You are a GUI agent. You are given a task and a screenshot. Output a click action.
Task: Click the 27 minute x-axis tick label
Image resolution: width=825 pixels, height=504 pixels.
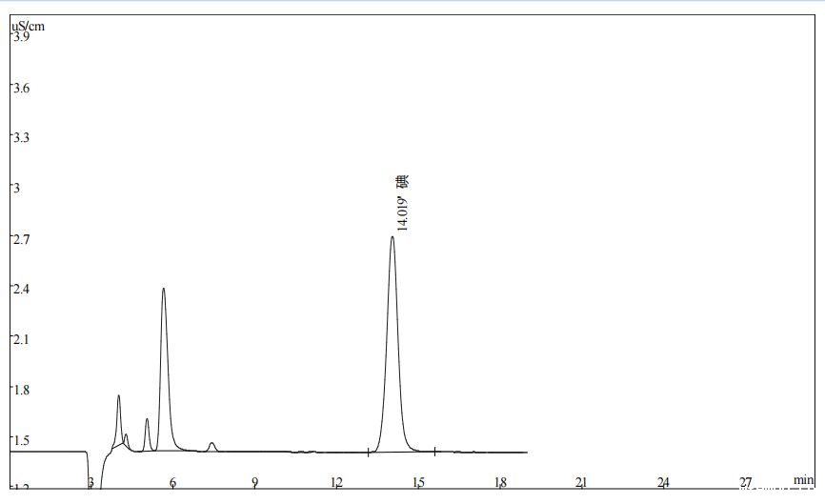(x=745, y=483)
